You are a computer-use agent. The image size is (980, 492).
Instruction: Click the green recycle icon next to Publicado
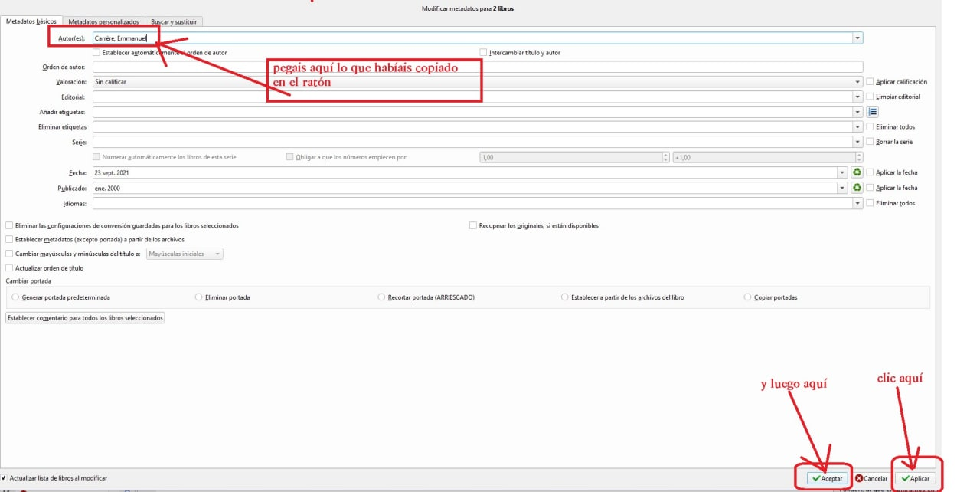click(x=857, y=188)
